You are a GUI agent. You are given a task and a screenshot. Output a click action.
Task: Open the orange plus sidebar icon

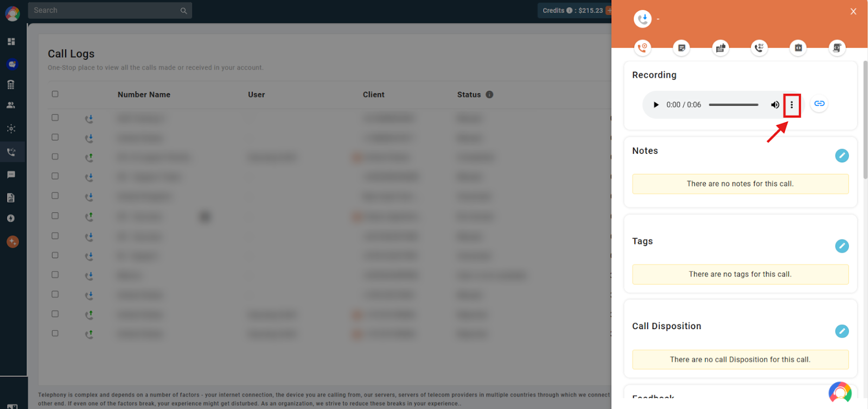pos(12,242)
